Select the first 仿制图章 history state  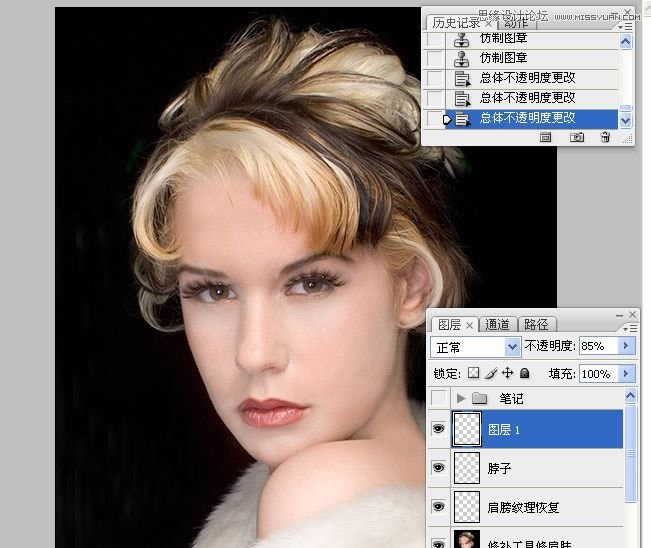[x=505, y=39]
